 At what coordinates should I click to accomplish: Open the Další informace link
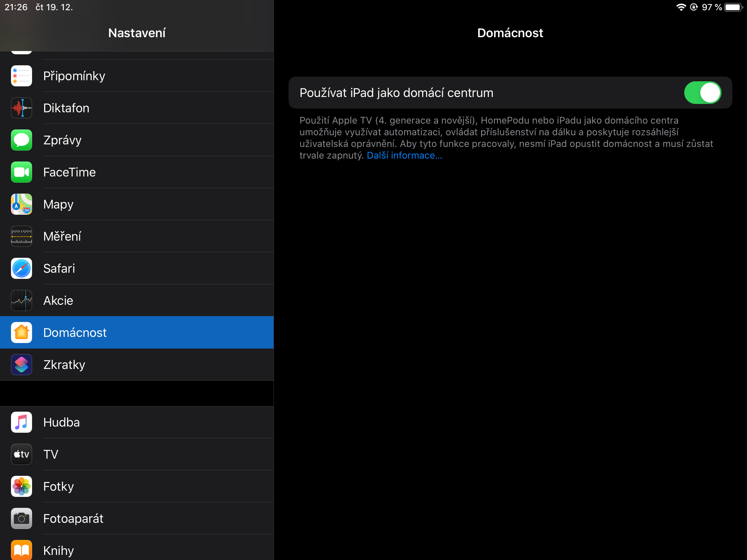point(404,156)
